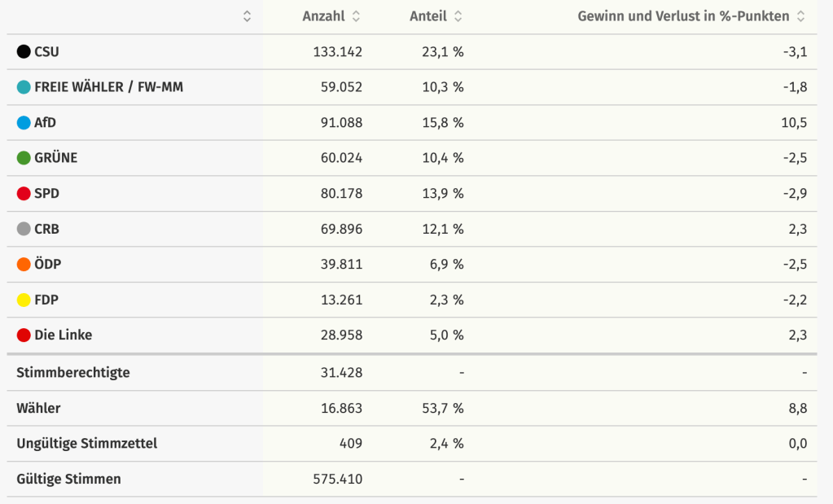Click the Wähler row label

(38, 408)
